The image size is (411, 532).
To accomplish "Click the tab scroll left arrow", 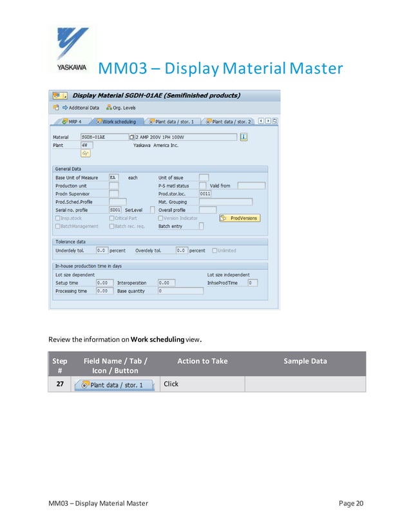I will click(x=261, y=121).
